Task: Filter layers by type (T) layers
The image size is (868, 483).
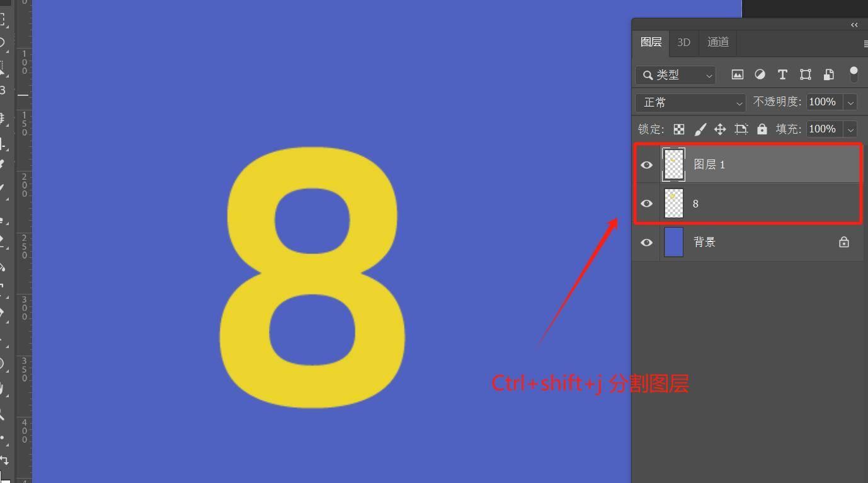Action: click(782, 74)
